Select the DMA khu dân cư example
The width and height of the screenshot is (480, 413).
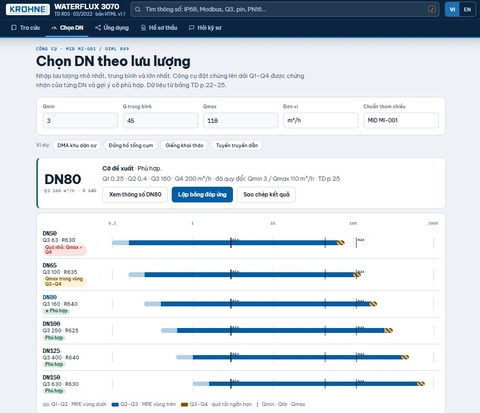tap(77, 145)
